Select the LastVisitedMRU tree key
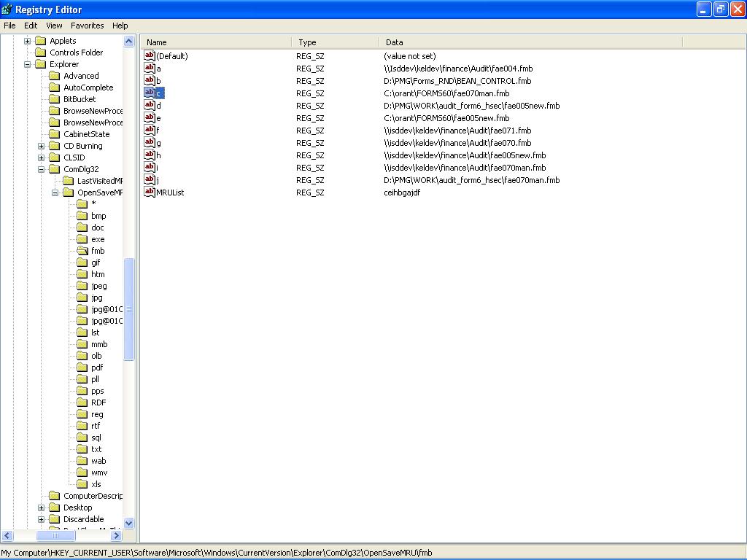The image size is (747, 560). pyautogui.click(x=100, y=181)
